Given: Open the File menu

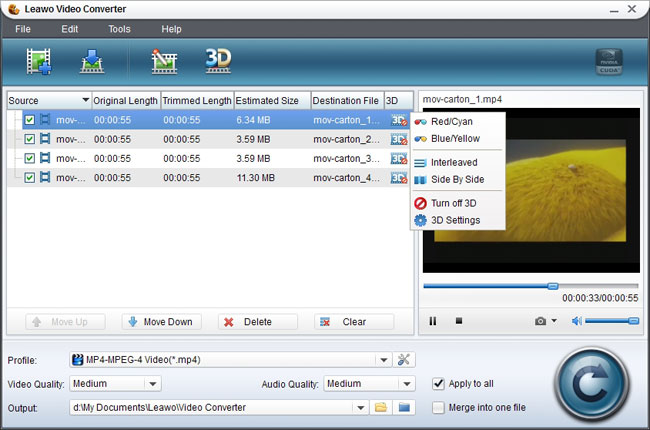Looking at the screenshot, I should [23, 29].
